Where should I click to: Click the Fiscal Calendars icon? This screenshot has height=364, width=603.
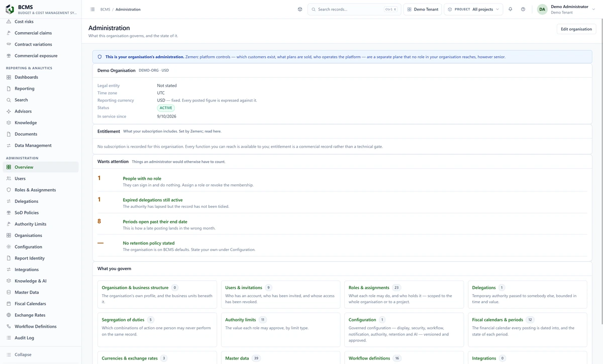(9, 304)
